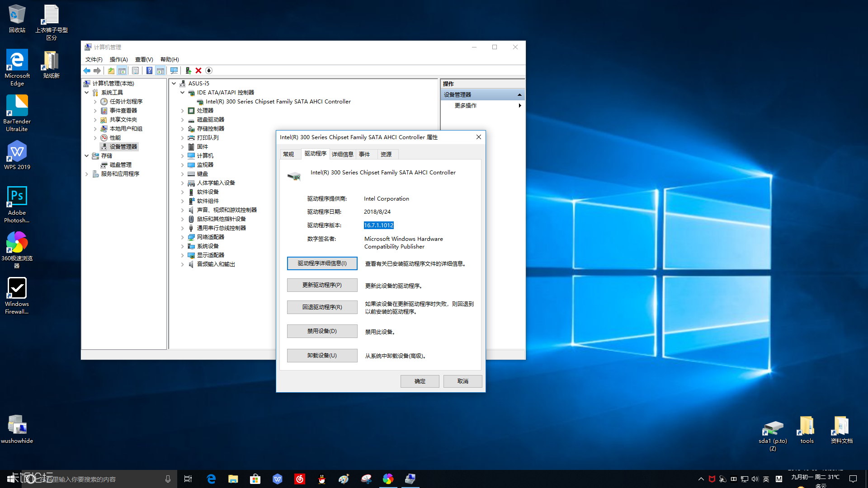Expand 网络适配器 (Network adapters) category
This screenshot has height=488, width=868.
pyautogui.click(x=182, y=237)
